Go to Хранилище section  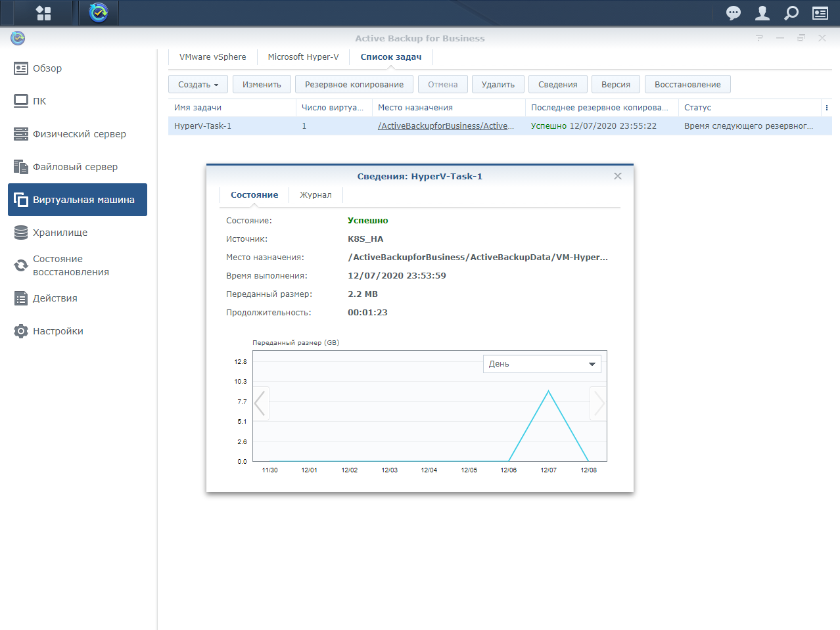[78, 233]
